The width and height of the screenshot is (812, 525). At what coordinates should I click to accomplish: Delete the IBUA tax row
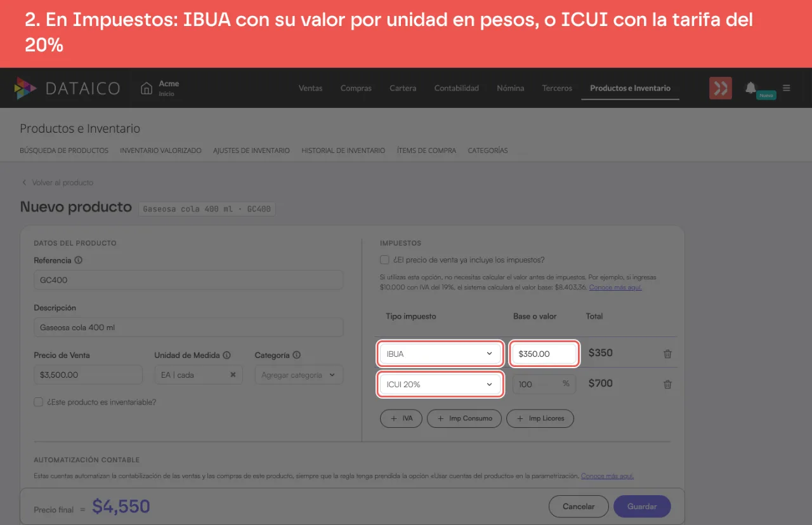point(667,354)
